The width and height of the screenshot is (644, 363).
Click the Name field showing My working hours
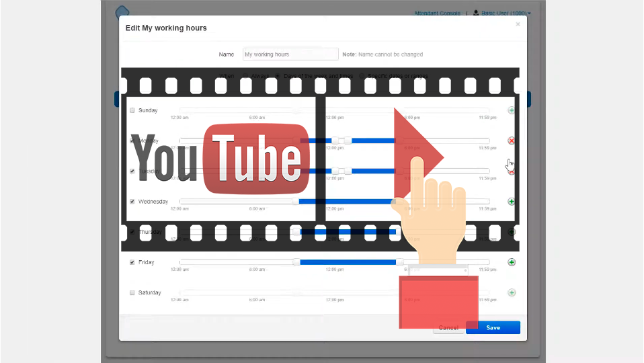click(290, 54)
